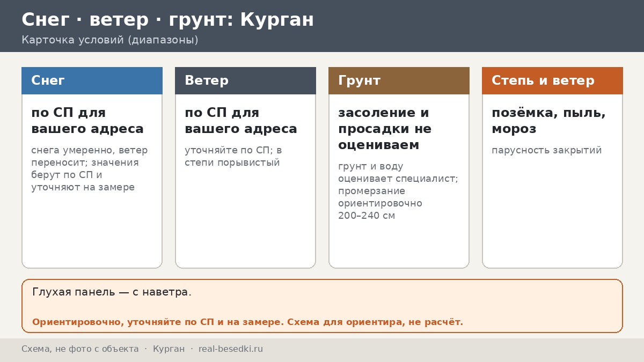Viewport: 644px width, 362px height.
Task: Click footer text 'Схема, не фото с объекта'
Action: tap(80, 349)
